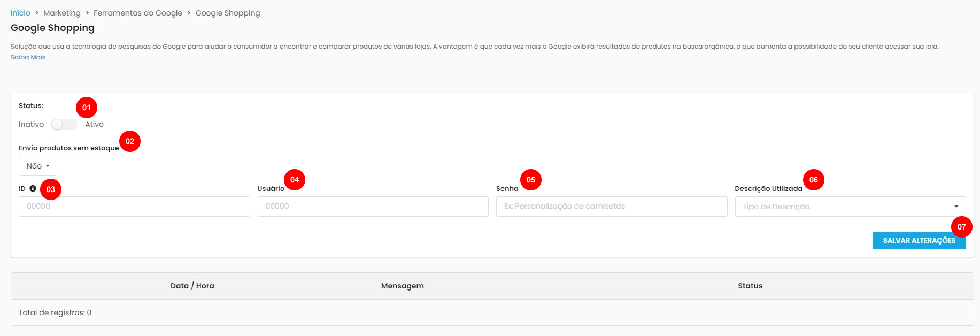Go to Início breadcrumb link

click(20, 13)
